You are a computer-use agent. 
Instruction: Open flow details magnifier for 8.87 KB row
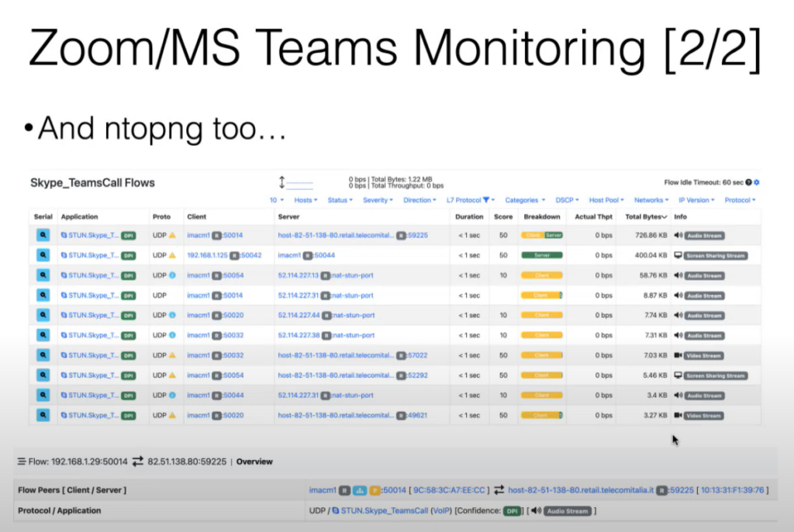(x=43, y=295)
